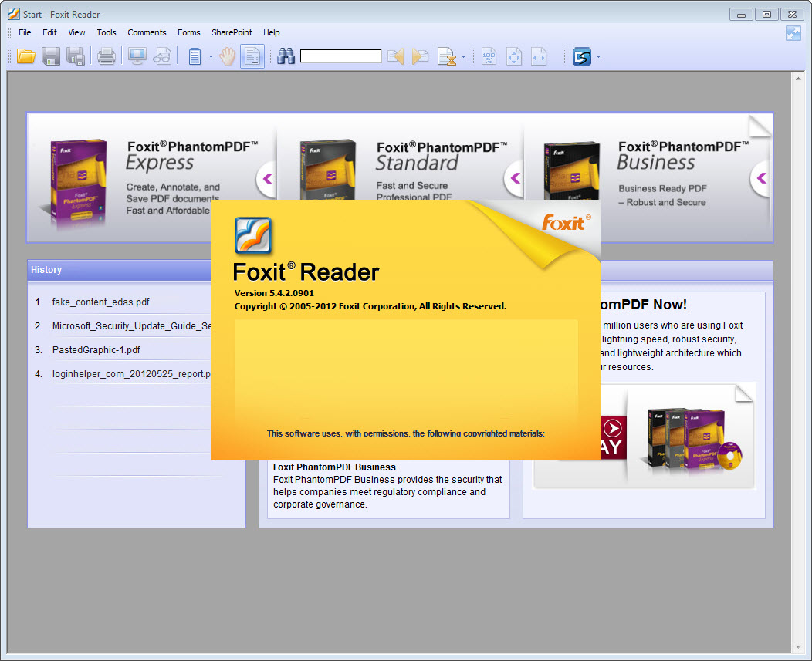
Task: Fit the page to the window
Action: coord(514,56)
